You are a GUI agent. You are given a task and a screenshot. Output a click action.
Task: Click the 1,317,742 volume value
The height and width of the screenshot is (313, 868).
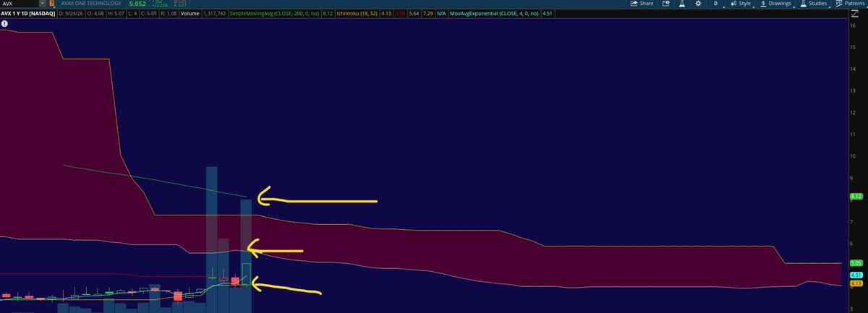click(x=215, y=13)
